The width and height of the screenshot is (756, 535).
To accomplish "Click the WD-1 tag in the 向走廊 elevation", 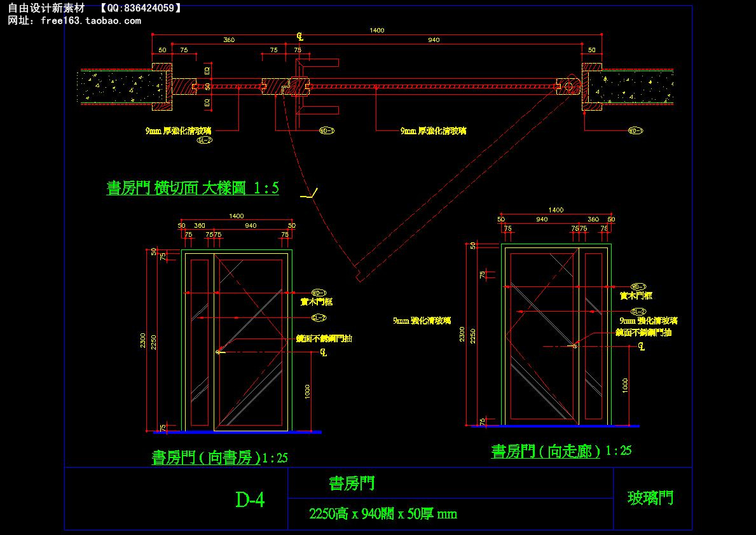I will point(638,286).
